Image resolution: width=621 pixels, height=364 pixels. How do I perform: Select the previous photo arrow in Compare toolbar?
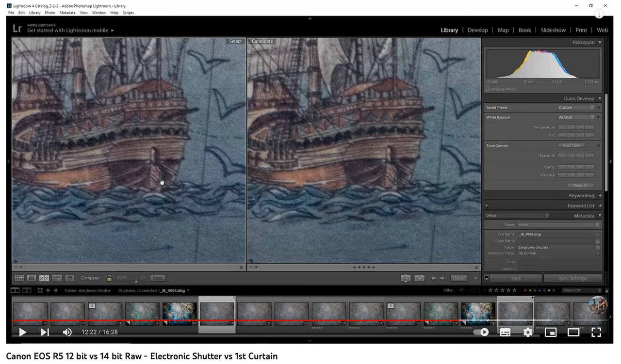pos(433,278)
